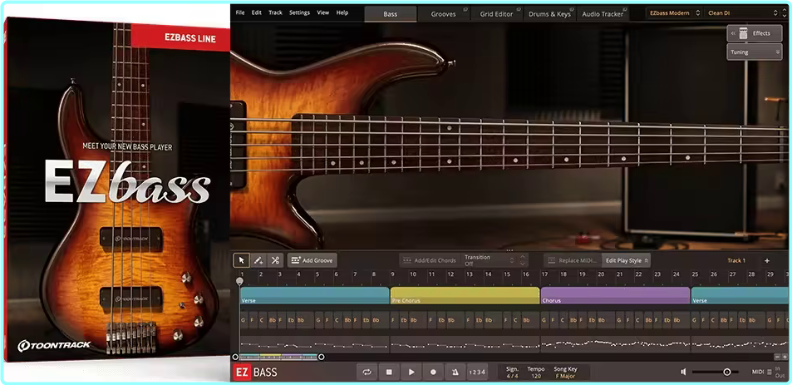The image size is (792, 385).
Task: Toggle the 1234 count-in
Action: [x=477, y=372]
